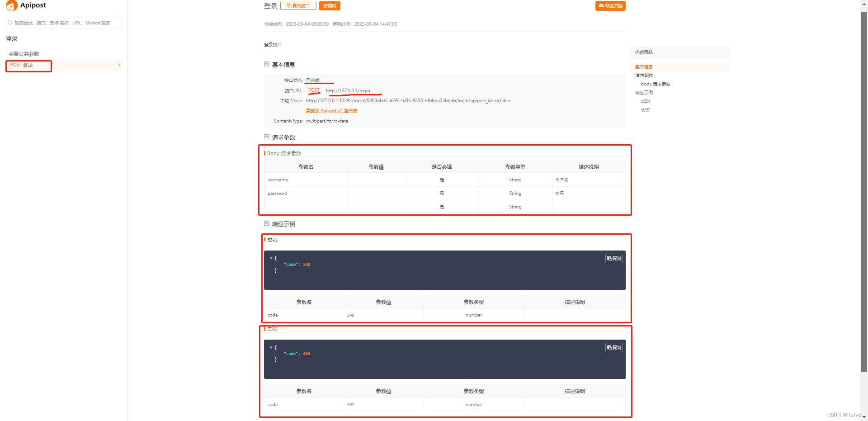Click the 是否必填 column header
This screenshot has height=421, width=868.
(x=442, y=167)
